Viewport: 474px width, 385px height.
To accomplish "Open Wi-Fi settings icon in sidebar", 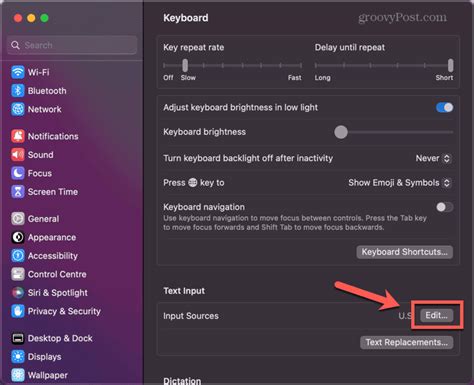I will [x=18, y=72].
